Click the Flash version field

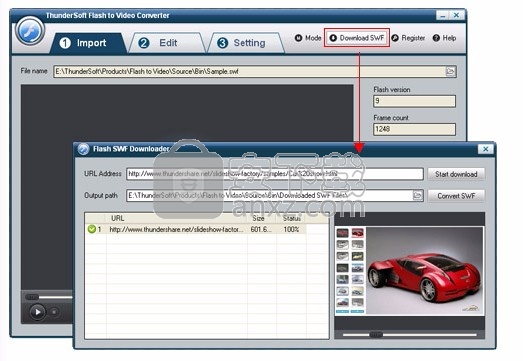[414, 101]
